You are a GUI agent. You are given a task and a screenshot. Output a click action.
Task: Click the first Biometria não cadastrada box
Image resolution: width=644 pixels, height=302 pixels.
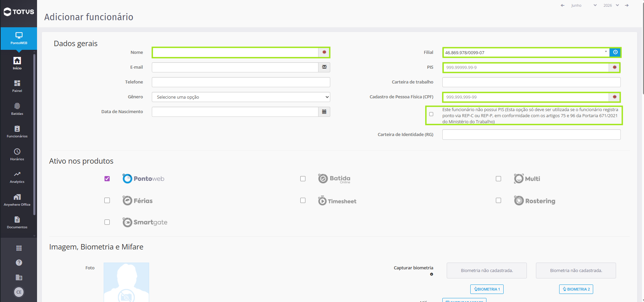[x=487, y=270]
